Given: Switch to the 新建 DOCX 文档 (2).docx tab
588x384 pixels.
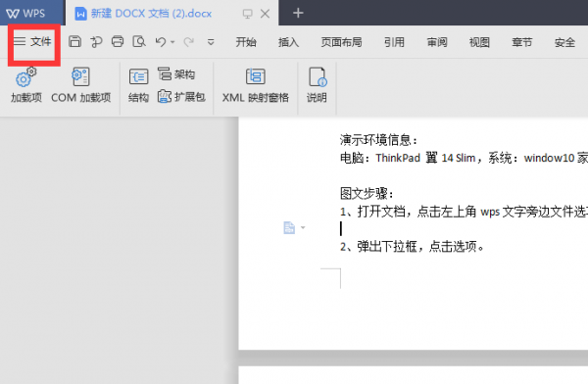Looking at the screenshot, I should point(151,14).
